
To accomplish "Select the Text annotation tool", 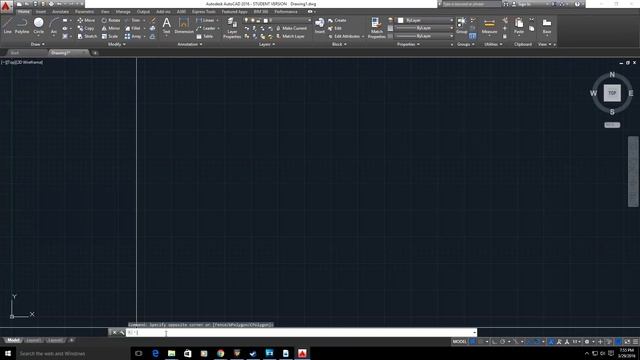I will coord(166,25).
